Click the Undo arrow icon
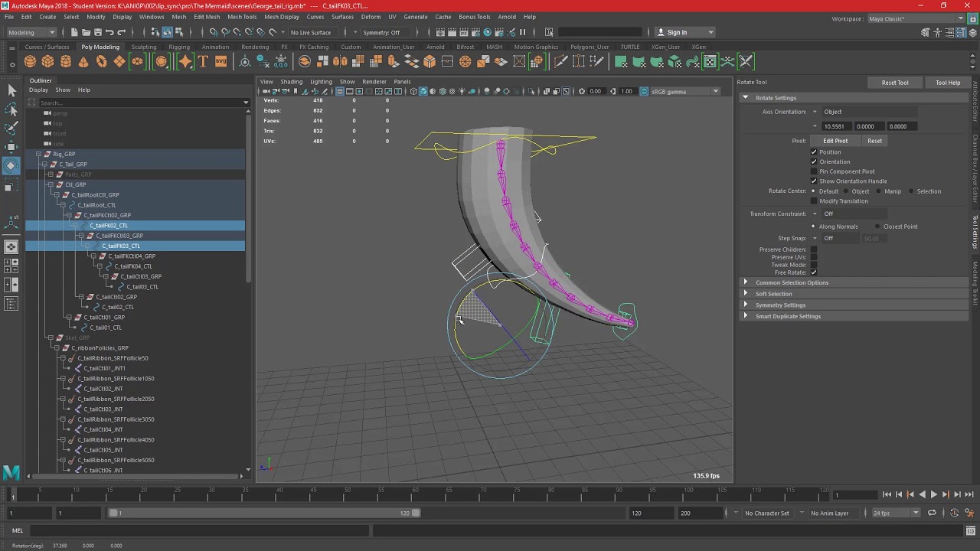The height and width of the screenshot is (551, 980). pos(109,32)
